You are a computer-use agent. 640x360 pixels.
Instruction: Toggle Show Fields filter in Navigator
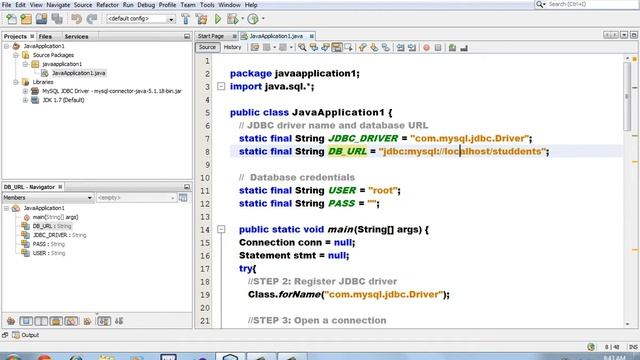point(26,321)
